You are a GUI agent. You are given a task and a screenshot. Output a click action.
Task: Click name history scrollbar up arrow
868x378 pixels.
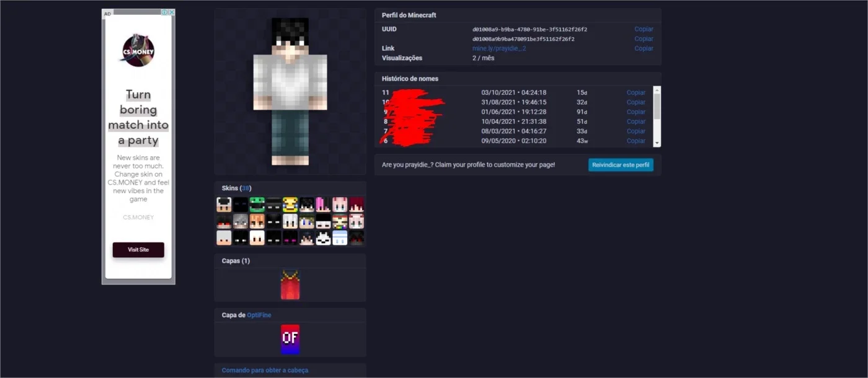tap(657, 90)
